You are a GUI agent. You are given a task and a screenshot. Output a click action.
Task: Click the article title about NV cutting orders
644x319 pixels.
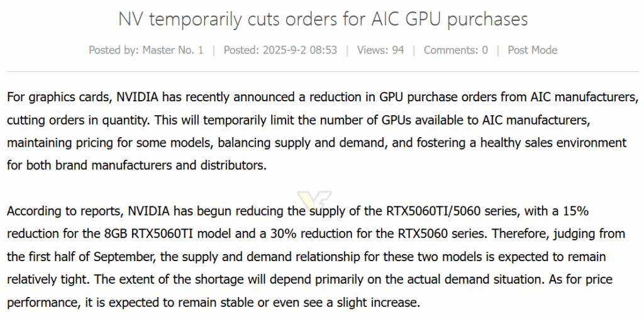(x=323, y=20)
